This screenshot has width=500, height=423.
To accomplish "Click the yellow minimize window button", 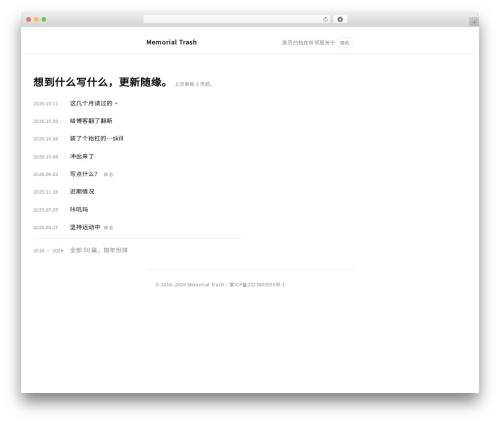I will point(36,19).
